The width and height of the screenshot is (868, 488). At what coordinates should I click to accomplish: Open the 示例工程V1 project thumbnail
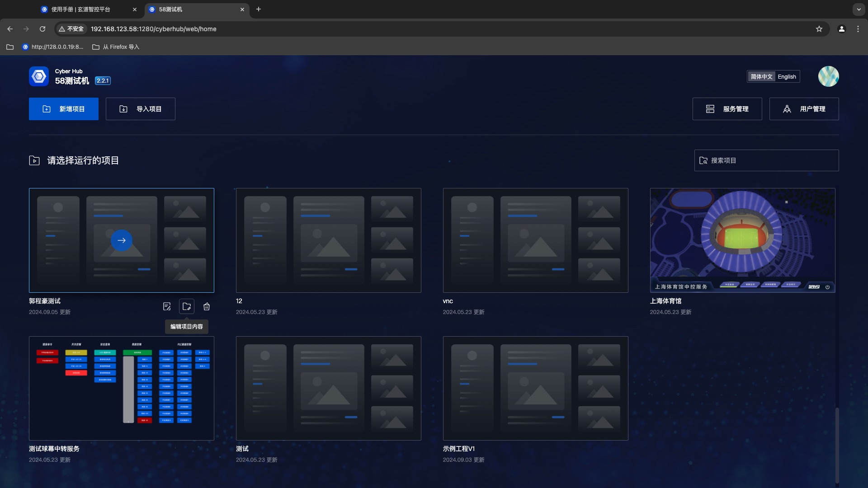tap(535, 388)
